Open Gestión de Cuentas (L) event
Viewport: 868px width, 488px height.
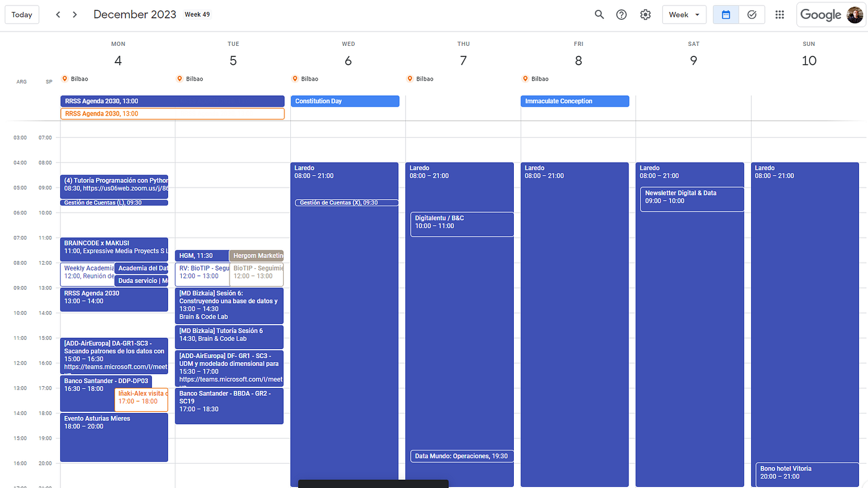114,203
